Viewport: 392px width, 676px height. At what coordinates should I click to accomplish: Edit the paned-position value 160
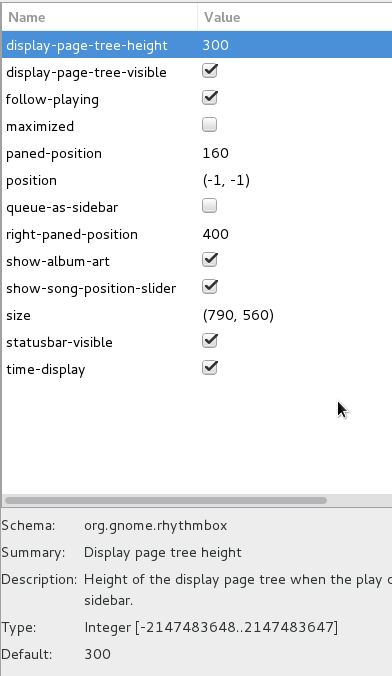tap(216, 153)
